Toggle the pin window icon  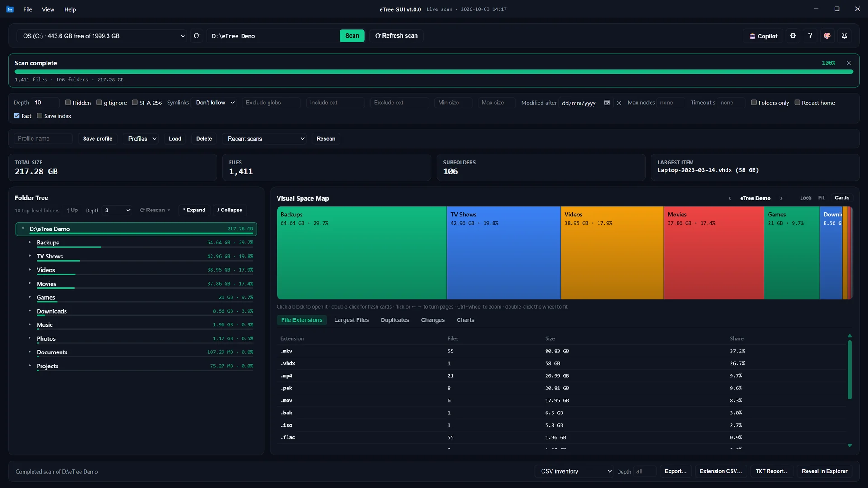click(x=844, y=36)
